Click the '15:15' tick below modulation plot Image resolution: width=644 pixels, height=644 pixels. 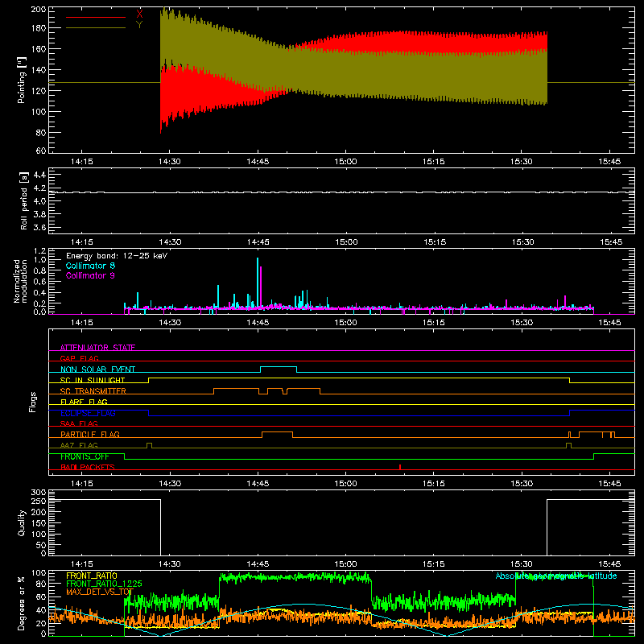click(434, 323)
